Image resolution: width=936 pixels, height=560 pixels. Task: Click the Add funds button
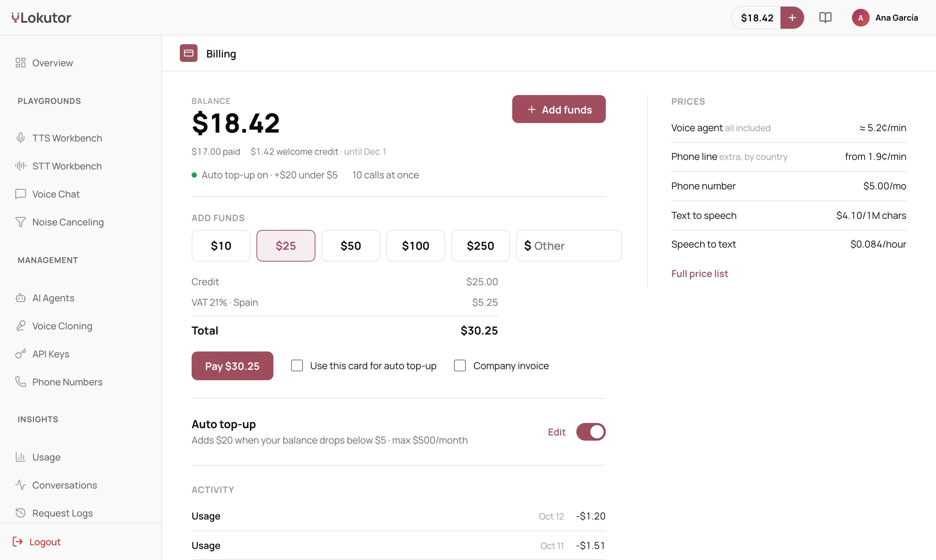559,109
